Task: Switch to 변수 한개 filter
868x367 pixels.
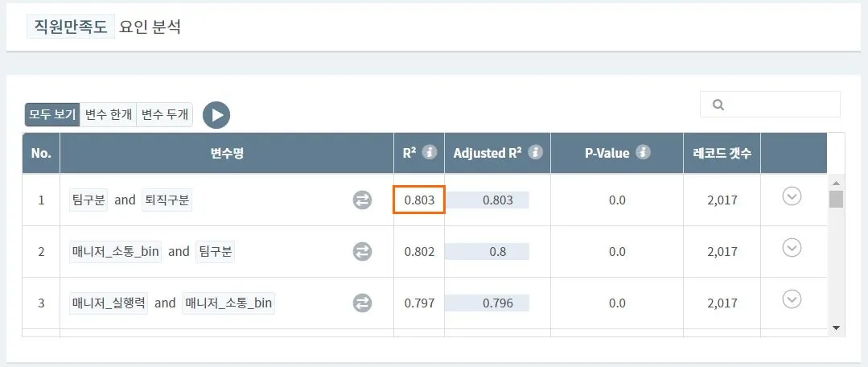Action: pyautogui.click(x=109, y=115)
